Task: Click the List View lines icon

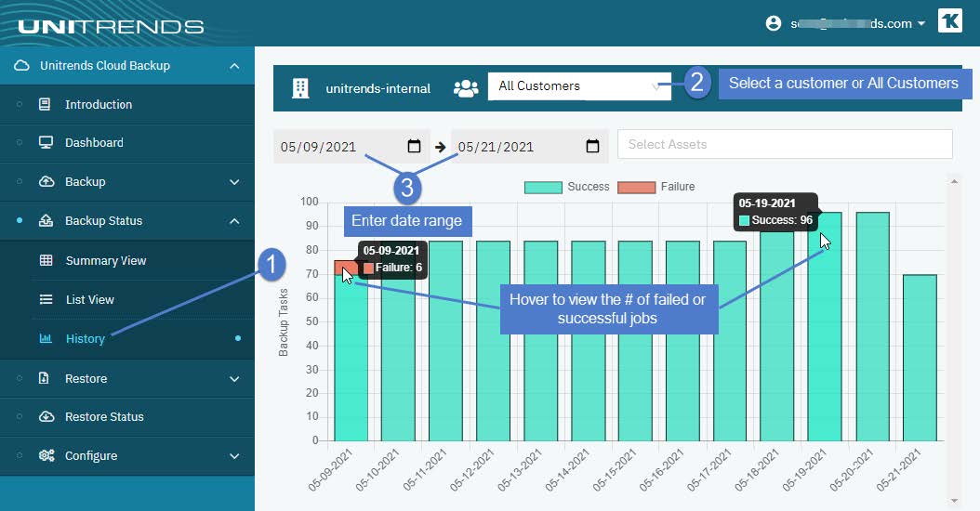Action: pos(46,299)
